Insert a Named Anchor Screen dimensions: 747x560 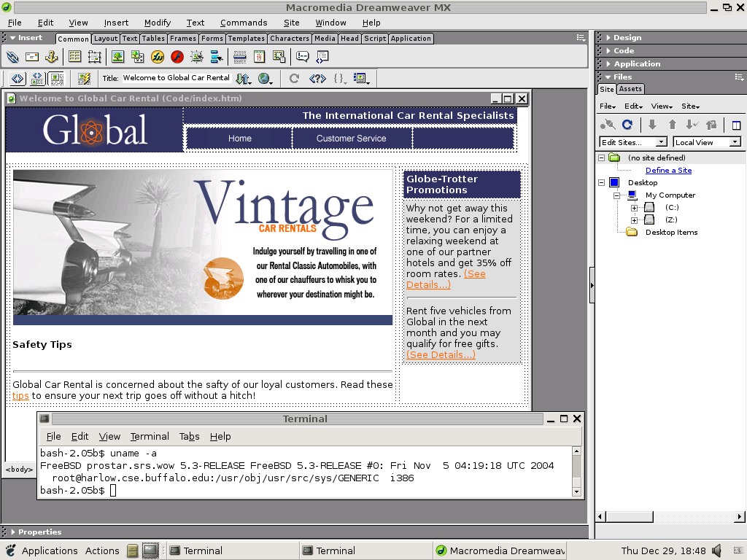click(52, 57)
